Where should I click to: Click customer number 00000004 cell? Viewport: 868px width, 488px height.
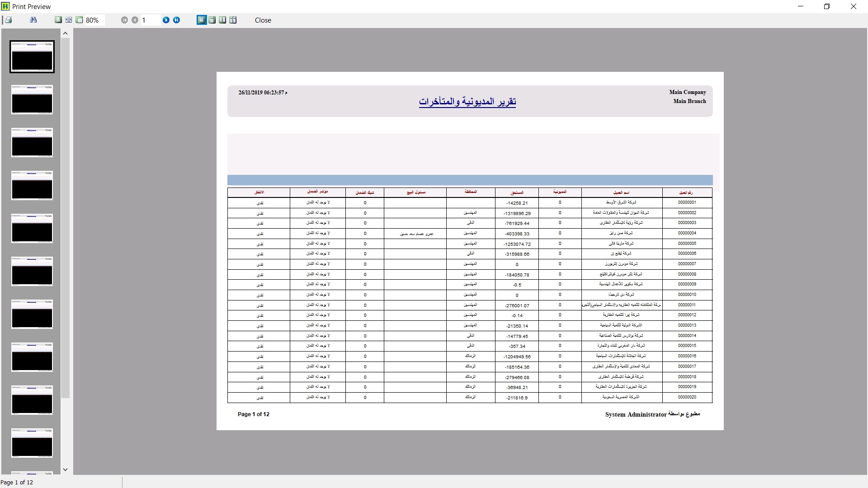[687, 233]
